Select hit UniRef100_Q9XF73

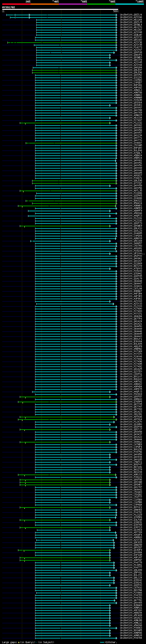pyautogui.click(x=131, y=223)
